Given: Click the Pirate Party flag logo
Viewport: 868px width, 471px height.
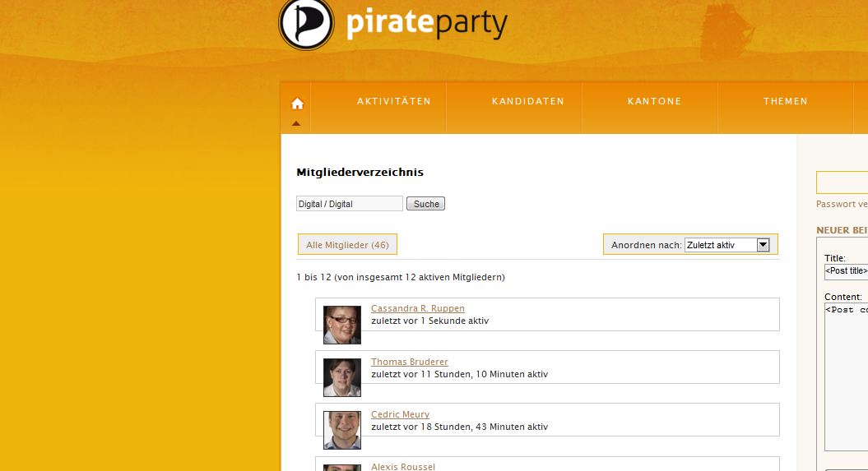Looking at the screenshot, I should point(306,23).
